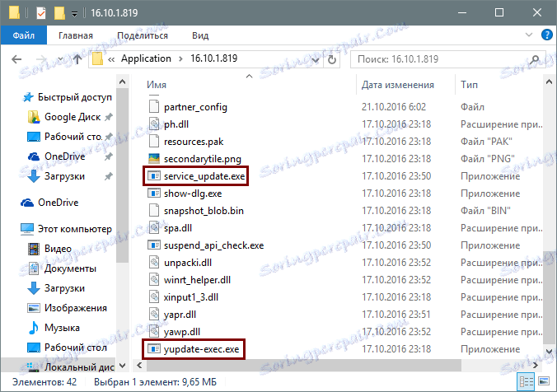Screen dimensions: 557x392
Task: Select spa.dll file icon
Action: [x=154, y=228]
